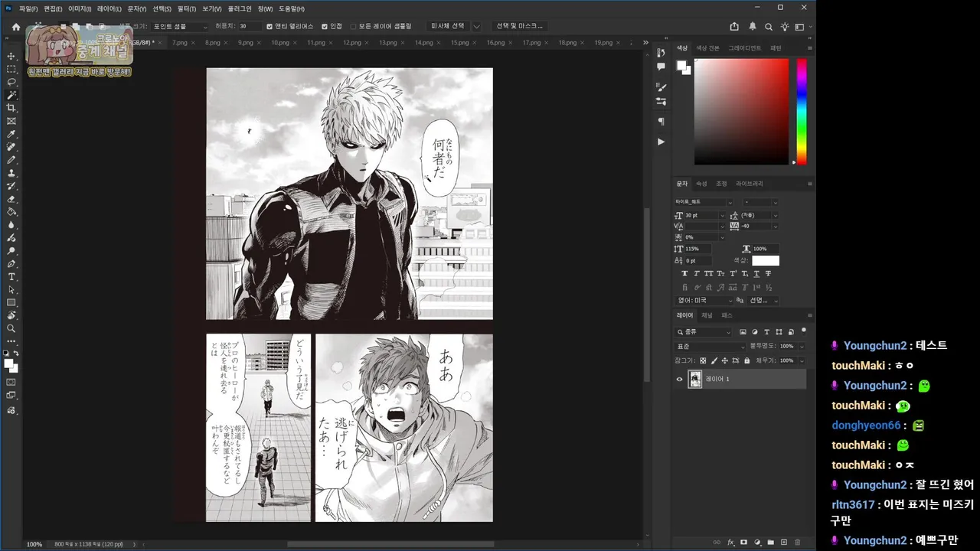Select the Spot Healing Brush tool
The height and width of the screenshot is (551, 980).
point(11,147)
